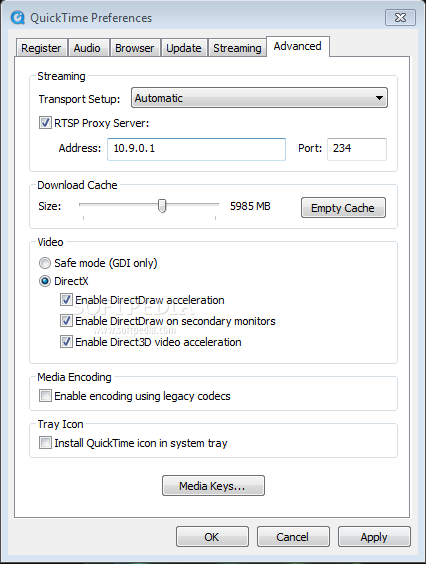Click the Apply button
Image resolution: width=426 pixels, height=564 pixels.
click(x=374, y=537)
